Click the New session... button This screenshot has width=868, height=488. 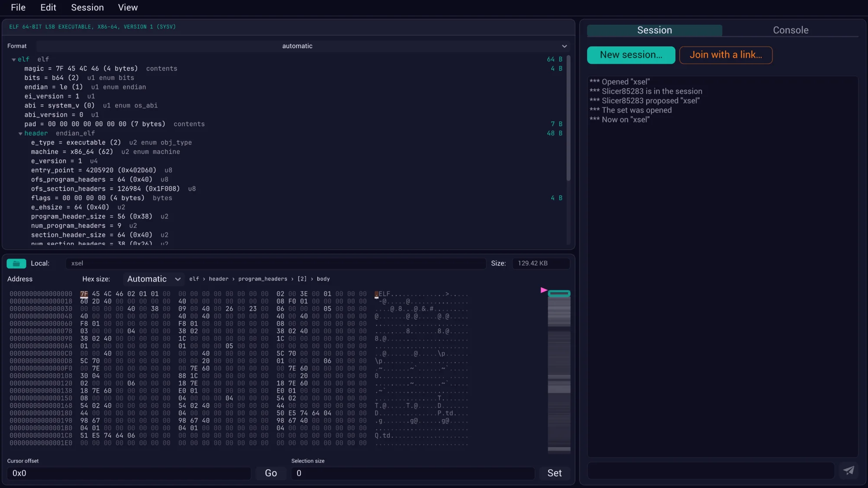click(631, 55)
